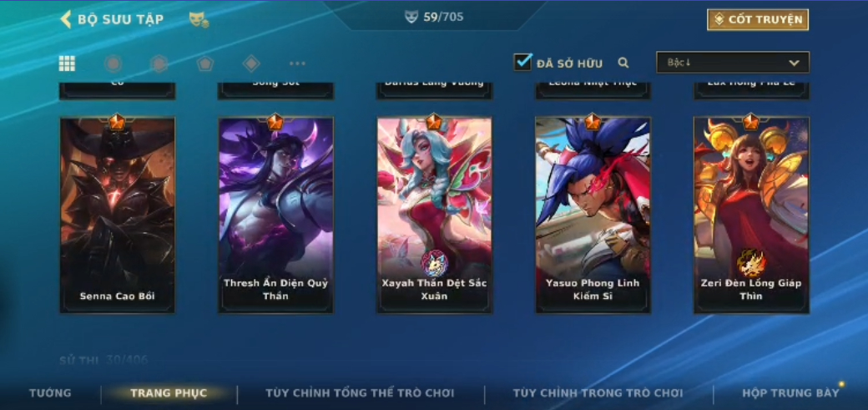Click the chevron arrow of the sort dropdown
868x410 pixels.
coord(794,63)
